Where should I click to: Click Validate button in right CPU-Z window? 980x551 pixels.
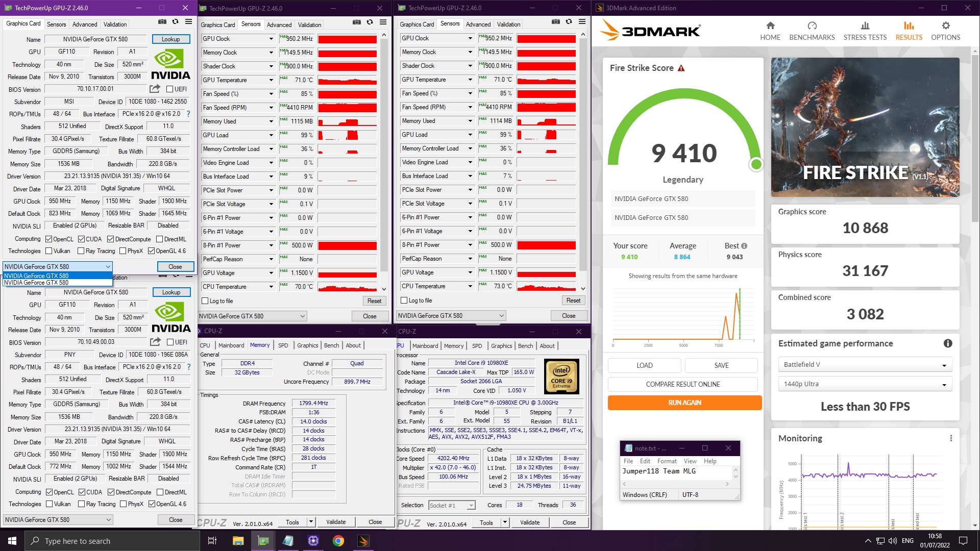pyautogui.click(x=530, y=522)
